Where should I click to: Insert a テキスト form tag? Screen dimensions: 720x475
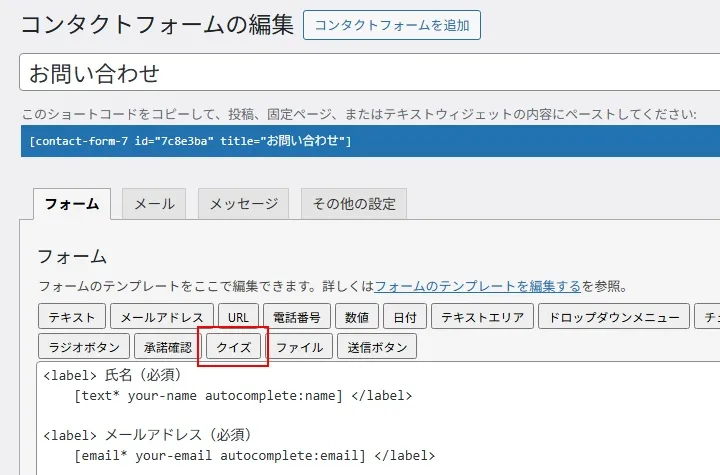click(x=71, y=317)
